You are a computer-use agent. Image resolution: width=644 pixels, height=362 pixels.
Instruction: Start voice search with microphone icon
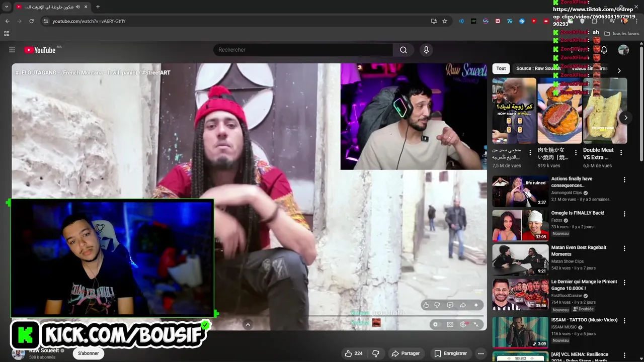coord(426,50)
